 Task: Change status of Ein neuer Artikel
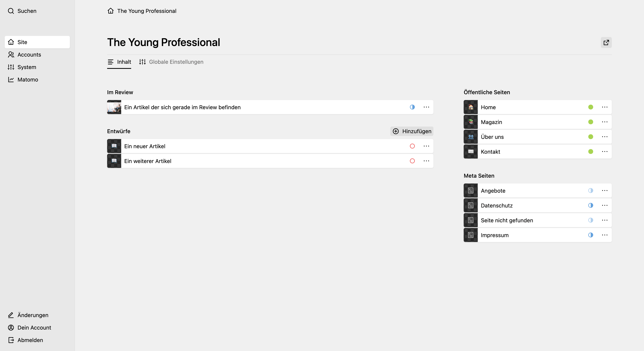pyautogui.click(x=412, y=146)
